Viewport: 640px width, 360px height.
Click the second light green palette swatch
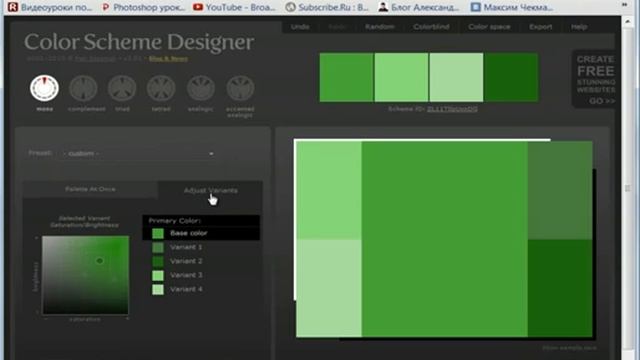point(401,77)
